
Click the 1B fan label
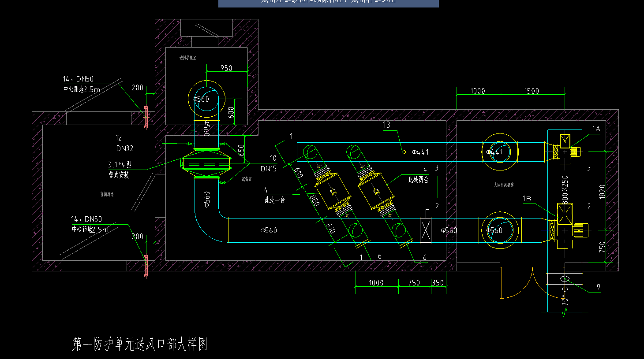527,199
